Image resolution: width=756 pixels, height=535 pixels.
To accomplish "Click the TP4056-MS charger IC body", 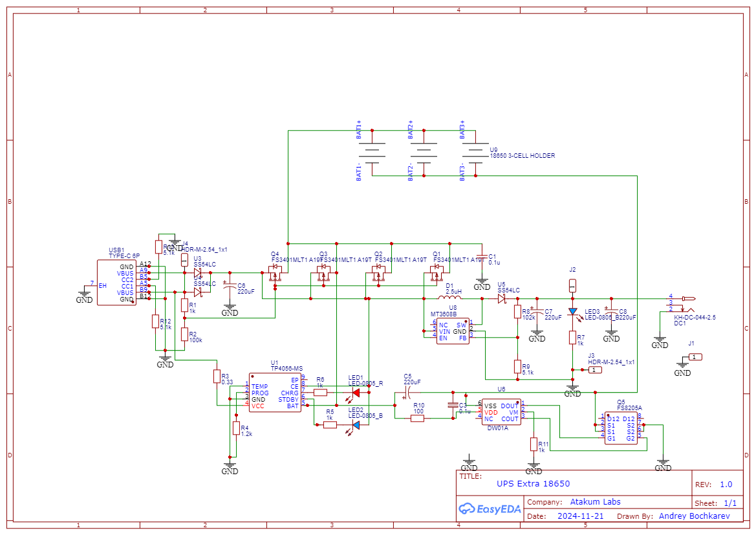I will (275, 392).
